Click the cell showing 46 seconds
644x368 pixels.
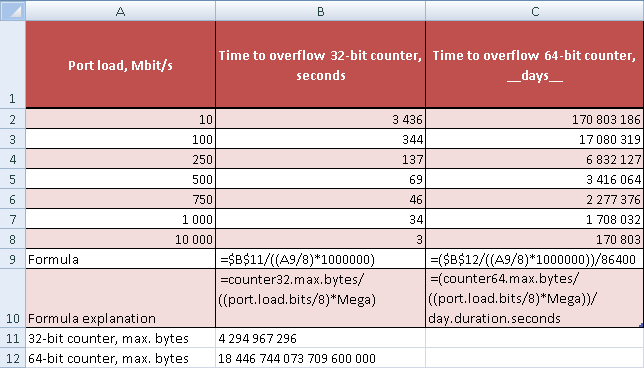(320, 199)
